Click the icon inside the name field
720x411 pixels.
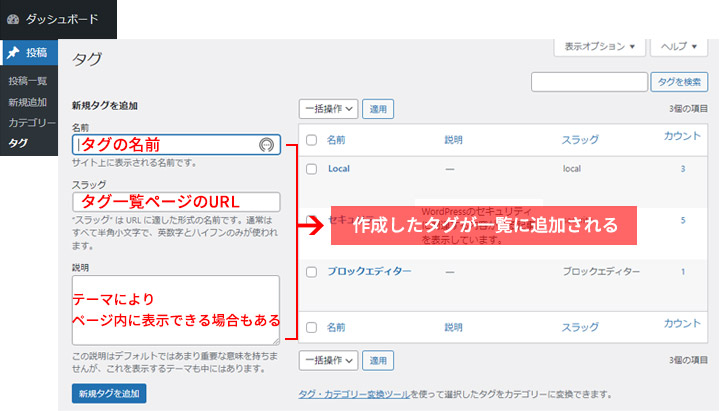click(x=266, y=145)
